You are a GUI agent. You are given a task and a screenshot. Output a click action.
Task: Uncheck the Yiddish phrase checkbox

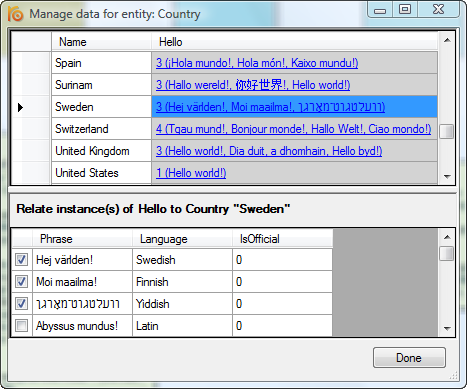(21, 304)
